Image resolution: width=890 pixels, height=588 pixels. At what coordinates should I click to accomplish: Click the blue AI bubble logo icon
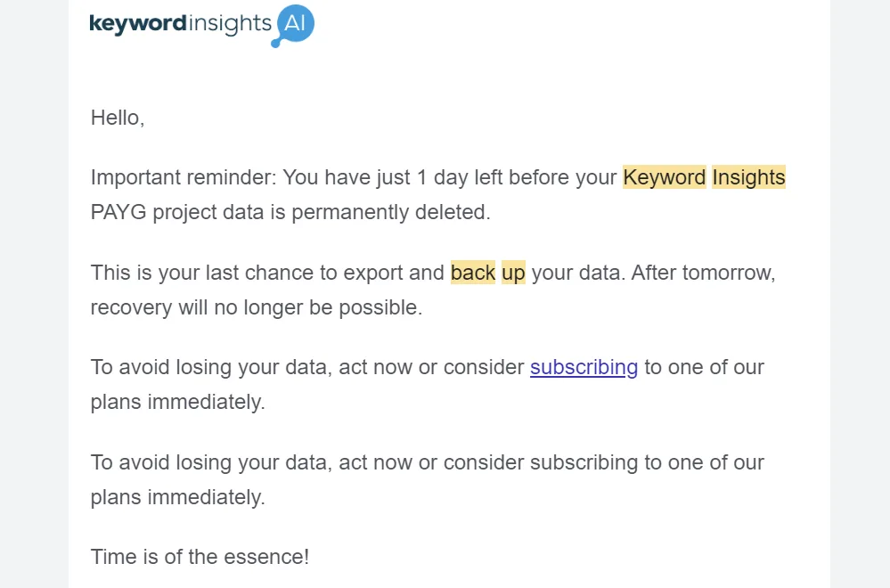293,26
